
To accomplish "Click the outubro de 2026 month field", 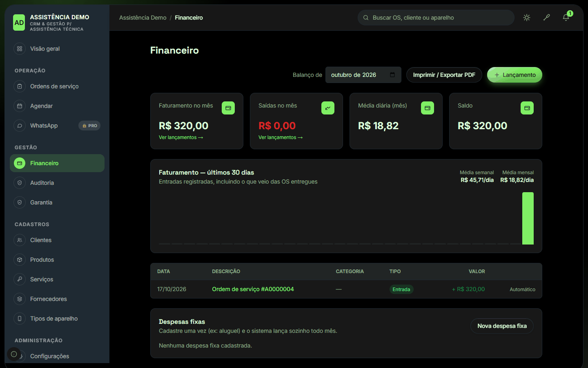I will [x=363, y=75].
